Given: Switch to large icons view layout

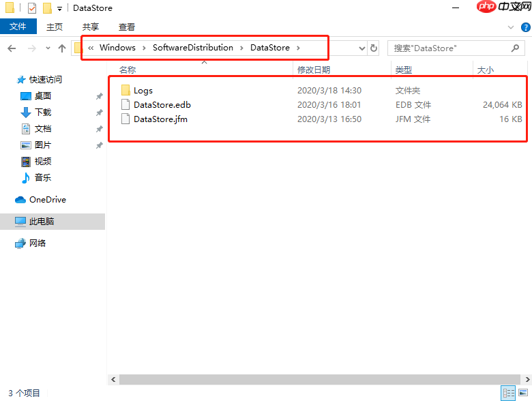Looking at the screenshot, I should coord(523,393).
